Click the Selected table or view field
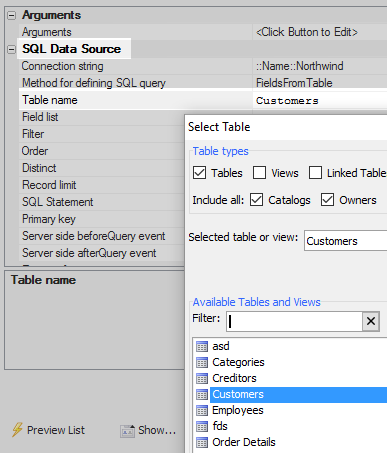 click(x=346, y=240)
